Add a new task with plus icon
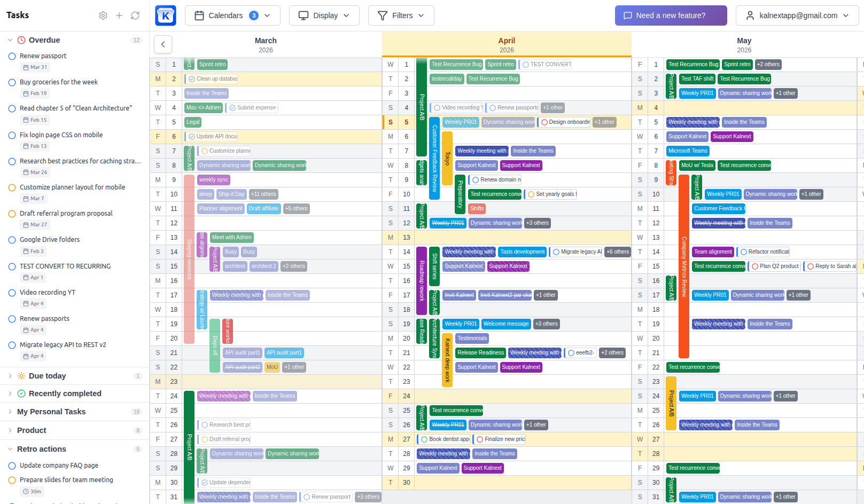The width and height of the screenshot is (864, 504). [119, 15]
